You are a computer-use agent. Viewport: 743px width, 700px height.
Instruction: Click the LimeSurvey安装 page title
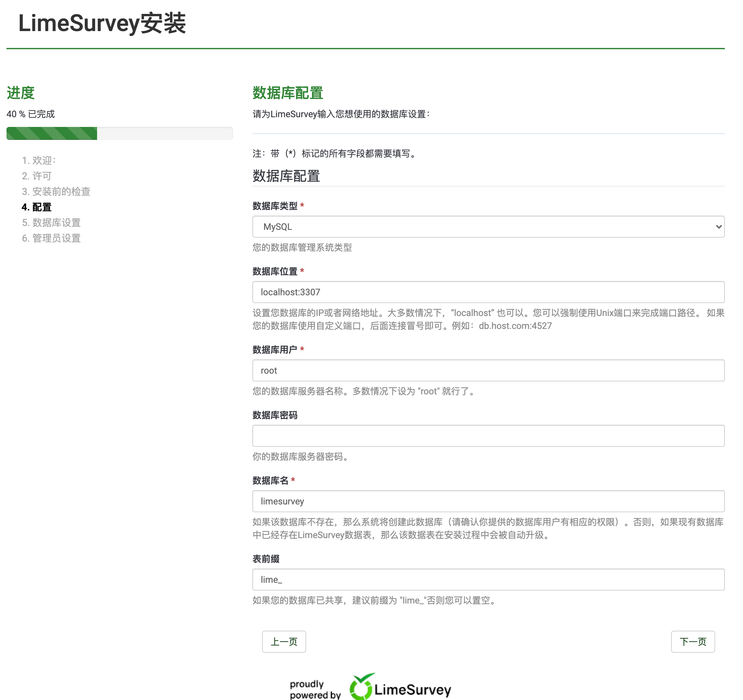click(x=102, y=23)
